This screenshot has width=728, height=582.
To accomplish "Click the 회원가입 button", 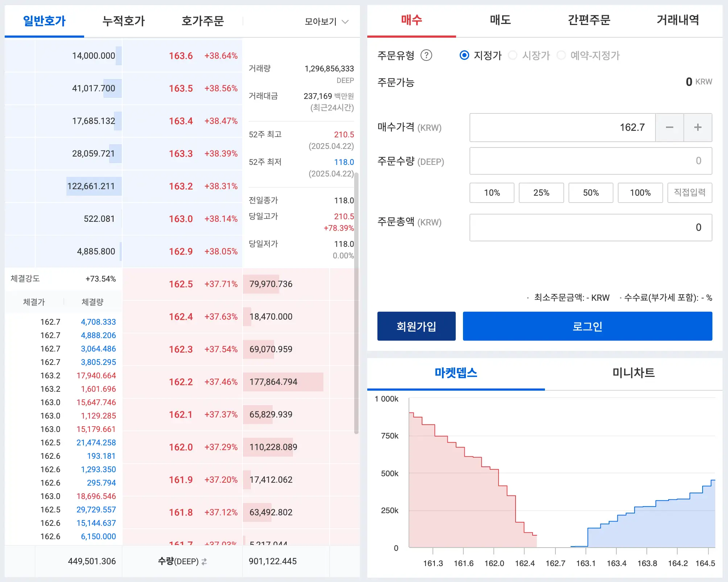I will click(416, 326).
